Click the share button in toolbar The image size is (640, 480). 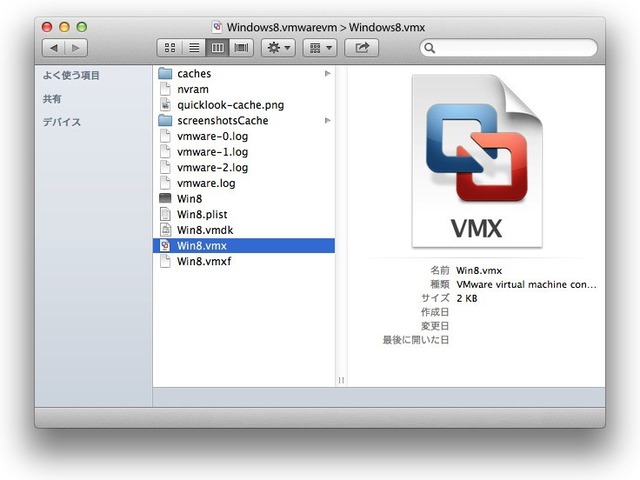point(362,48)
